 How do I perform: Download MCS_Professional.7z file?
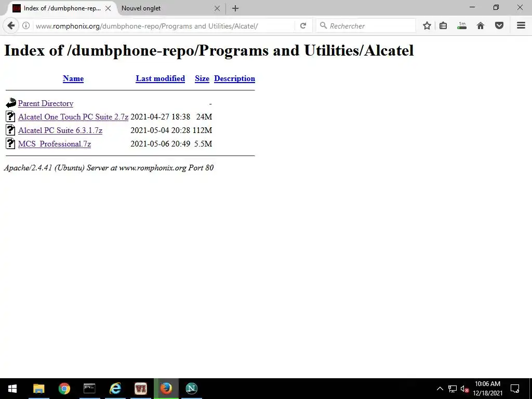click(54, 144)
